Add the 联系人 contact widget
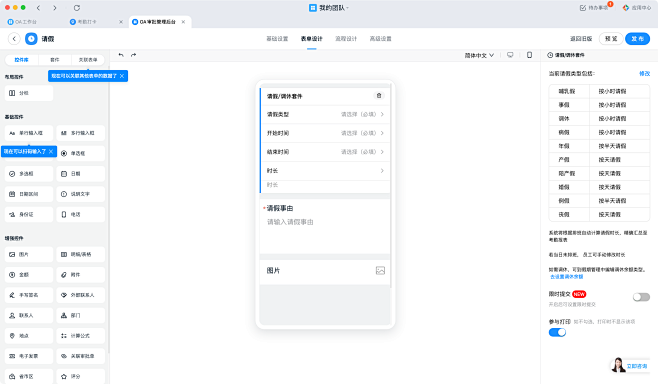Viewport: 658px width, 384px height. (x=29, y=315)
